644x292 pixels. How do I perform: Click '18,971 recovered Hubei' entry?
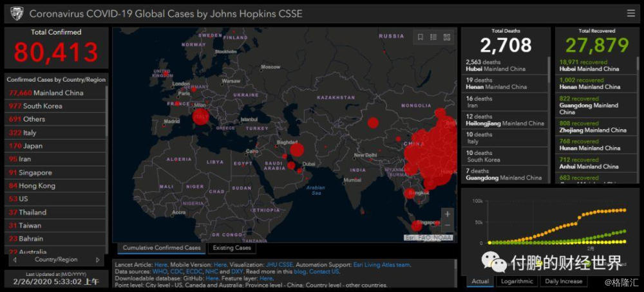597,66
